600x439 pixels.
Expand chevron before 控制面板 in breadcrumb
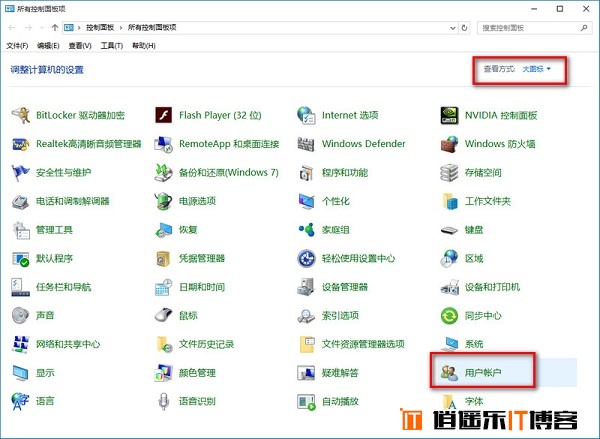[79, 28]
